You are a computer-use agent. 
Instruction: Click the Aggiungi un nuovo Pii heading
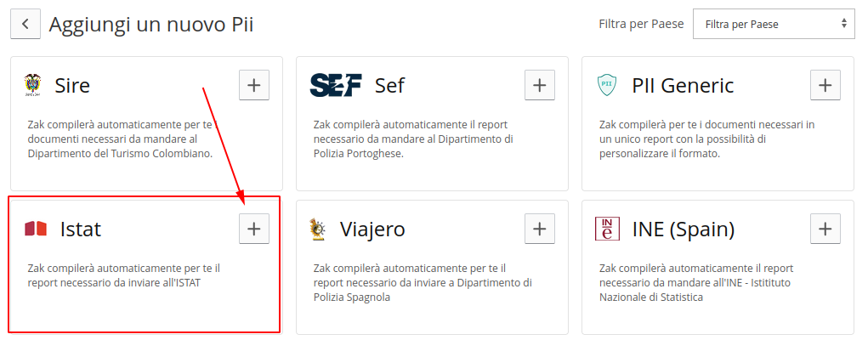coord(151,24)
